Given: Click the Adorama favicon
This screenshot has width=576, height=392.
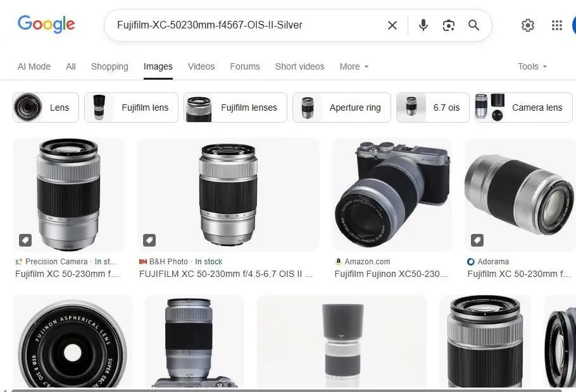Looking at the screenshot, I should point(471,262).
